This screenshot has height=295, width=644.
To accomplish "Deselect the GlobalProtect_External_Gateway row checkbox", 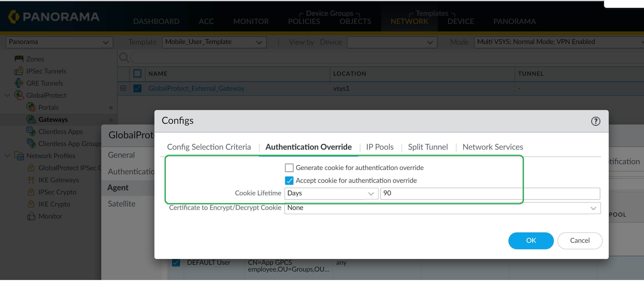I will click(137, 88).
